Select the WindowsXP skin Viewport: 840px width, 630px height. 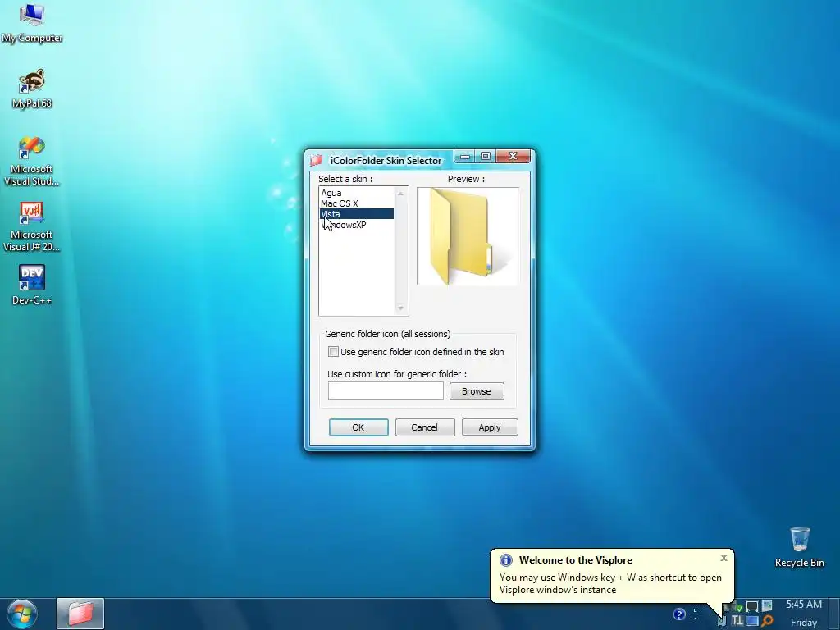tap(357, 225)
